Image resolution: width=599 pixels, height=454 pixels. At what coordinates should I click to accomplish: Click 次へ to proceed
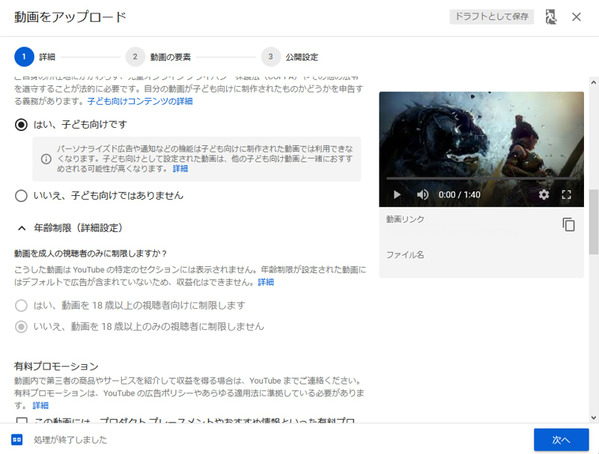click(561, 440)
